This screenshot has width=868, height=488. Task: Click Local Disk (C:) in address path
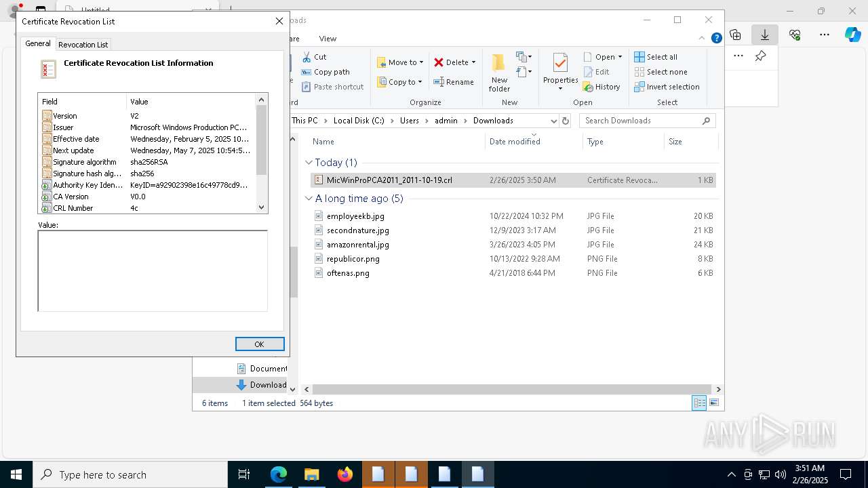[359, 121]
